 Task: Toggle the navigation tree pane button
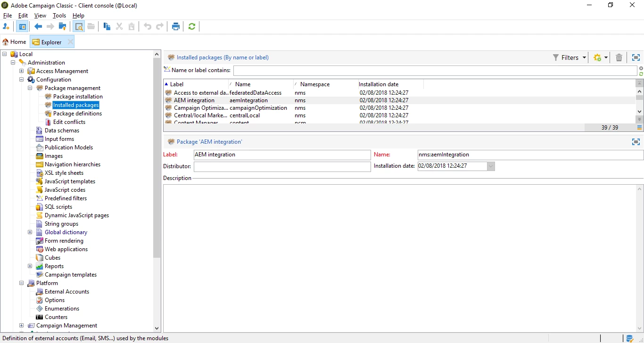click(22, 27)
